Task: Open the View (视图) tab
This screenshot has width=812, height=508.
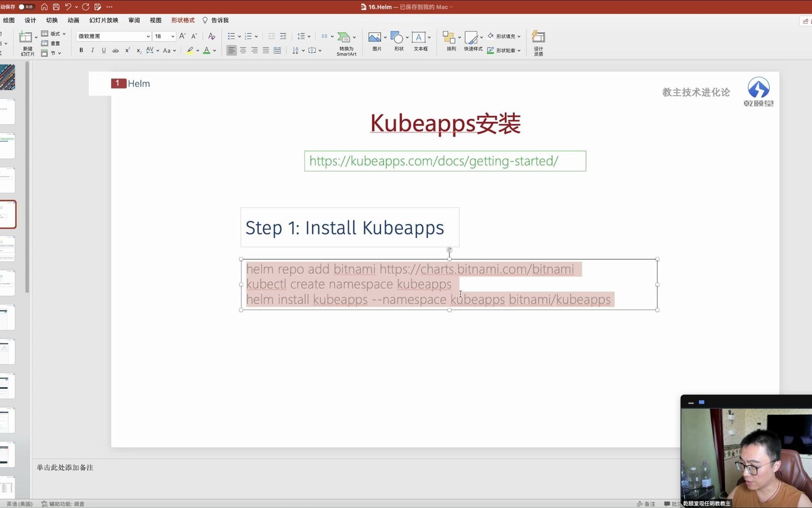Action: 156,20
